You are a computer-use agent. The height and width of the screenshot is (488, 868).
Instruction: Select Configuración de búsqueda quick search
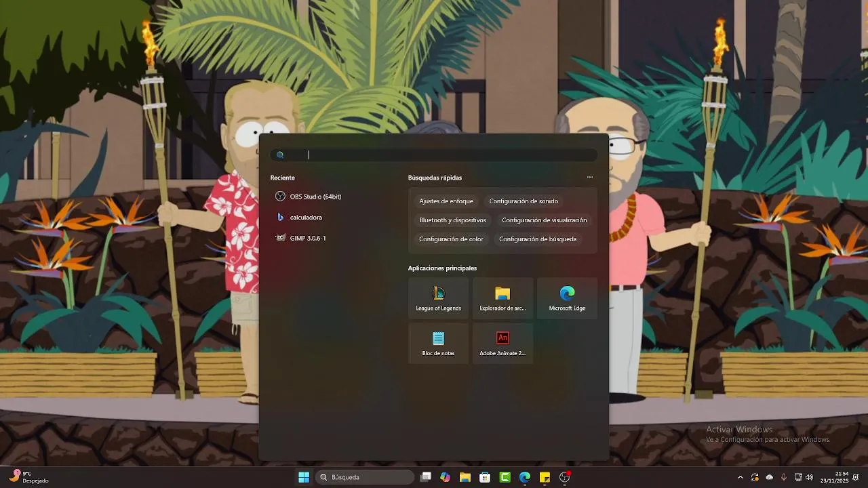pos(538,239)
